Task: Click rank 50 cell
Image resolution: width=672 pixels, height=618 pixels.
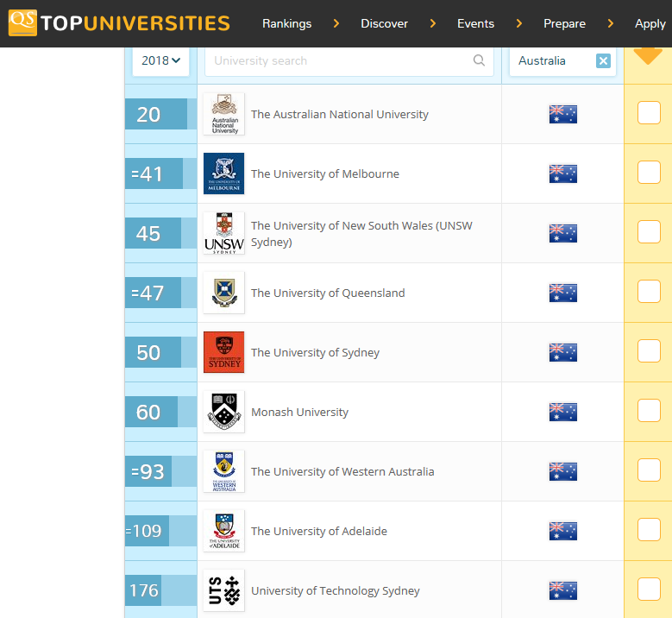Action: click(160, 352)
